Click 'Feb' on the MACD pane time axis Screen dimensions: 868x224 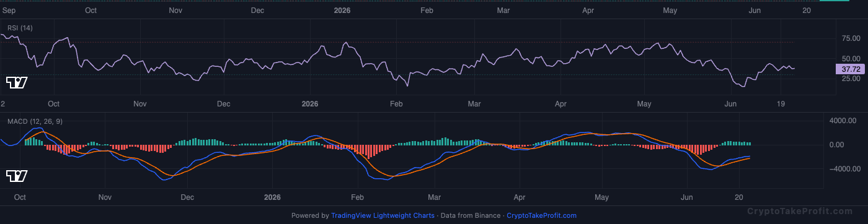point(357,197)
